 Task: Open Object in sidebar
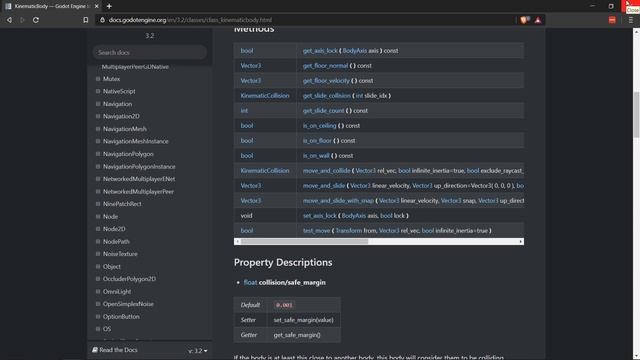click(111, 267)
